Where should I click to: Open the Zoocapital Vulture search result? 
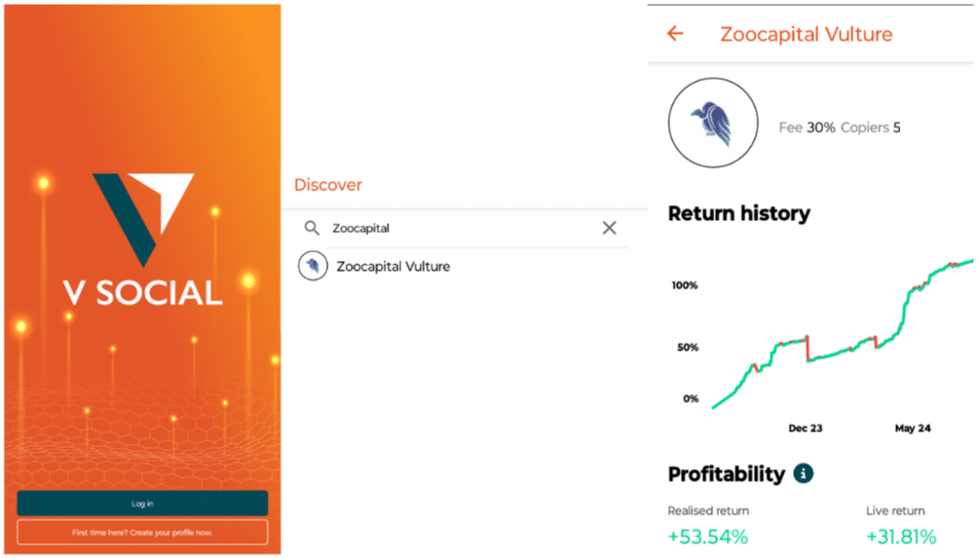point(393,266)
